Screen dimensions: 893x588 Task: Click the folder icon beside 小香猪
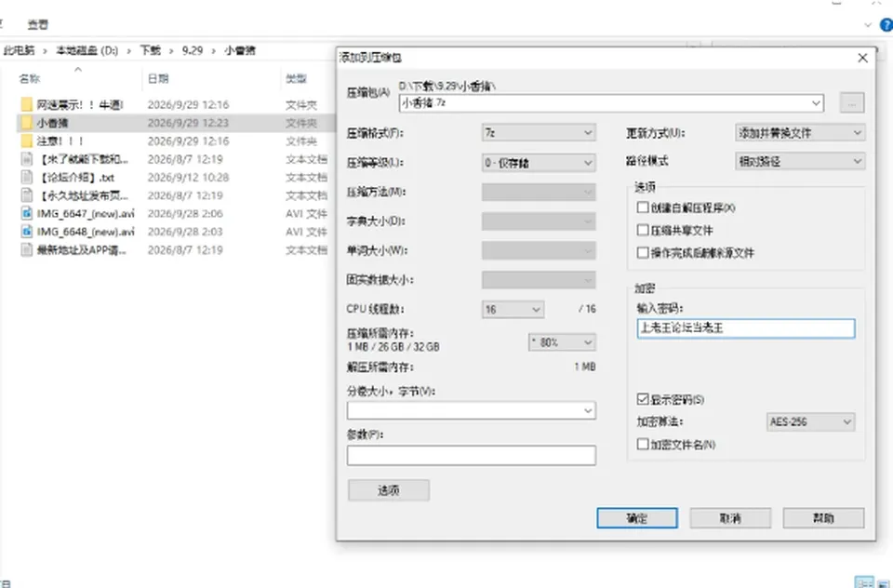(26, 123)
